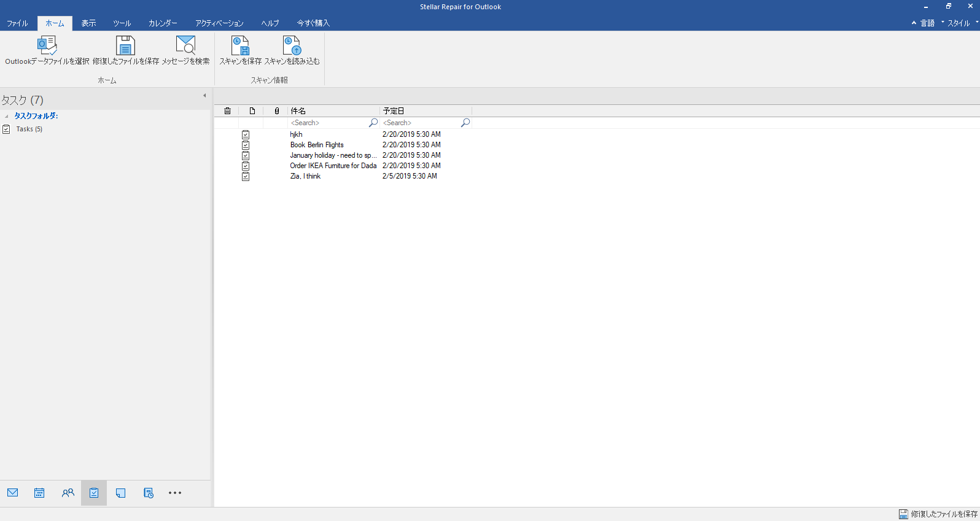The height and width of the screenshot is (521, 980).
Task: Click the Load Scan icon
Action: pos(292,45)
